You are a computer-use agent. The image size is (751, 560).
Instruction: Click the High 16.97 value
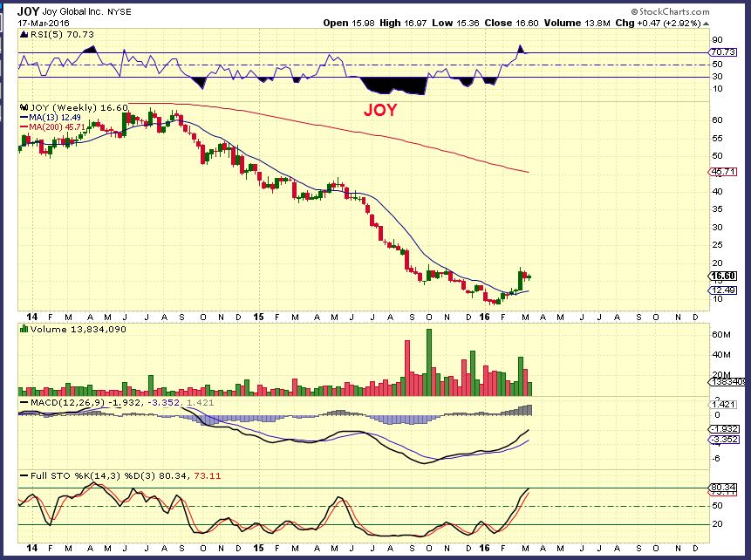click(x=403, y=23)
